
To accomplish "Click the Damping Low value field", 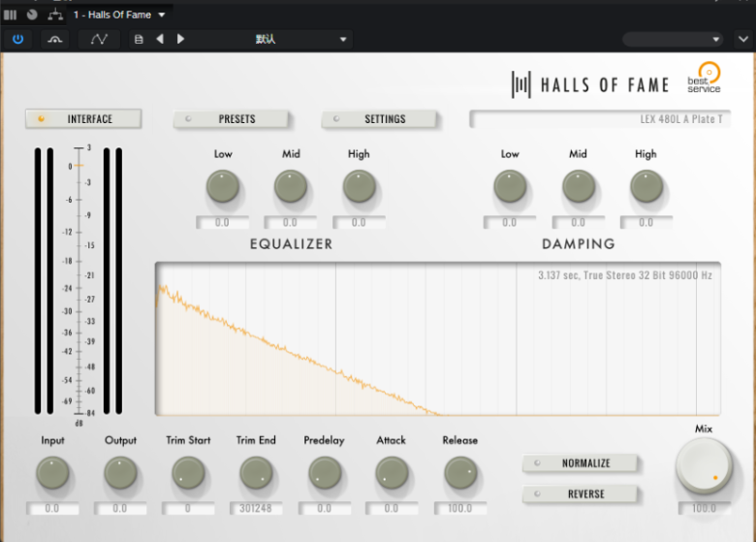I will 510,222.
